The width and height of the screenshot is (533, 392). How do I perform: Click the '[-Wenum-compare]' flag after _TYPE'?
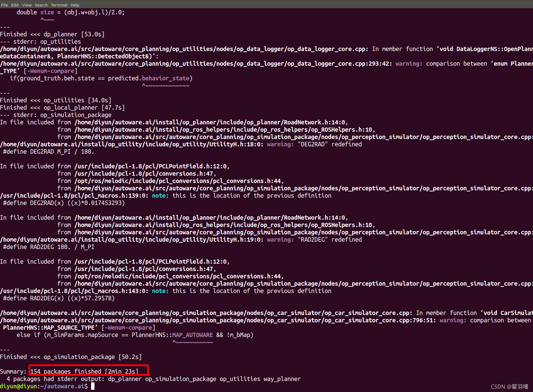[x=50, y=71]
